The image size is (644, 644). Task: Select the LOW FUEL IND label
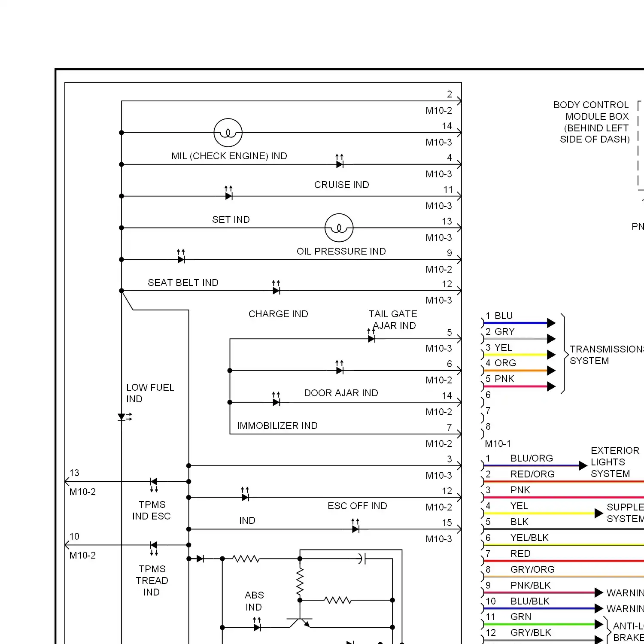point(150,393)
